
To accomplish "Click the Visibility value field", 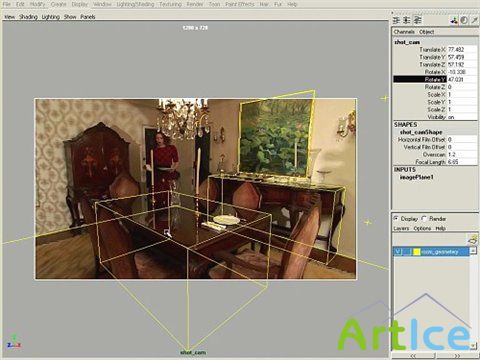I will point(462,117).
